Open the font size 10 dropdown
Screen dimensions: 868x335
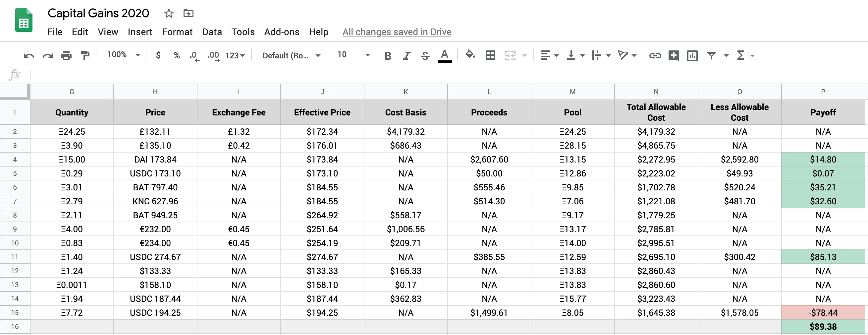353,55
